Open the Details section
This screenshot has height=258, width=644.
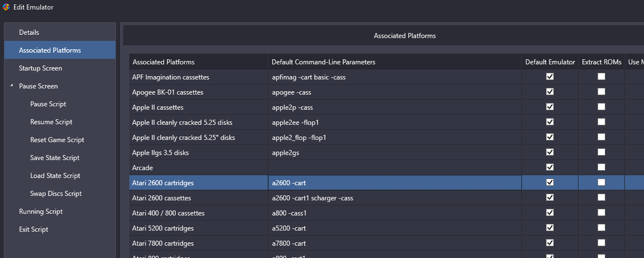click(x=60, y=32)
